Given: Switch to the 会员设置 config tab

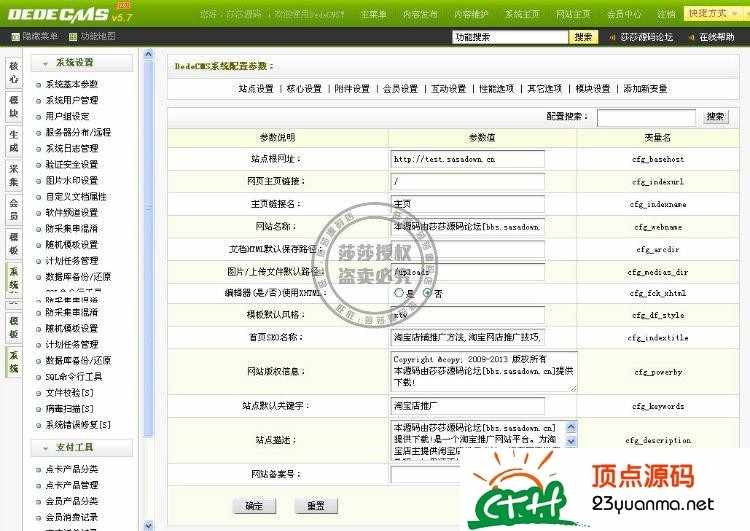Looking at the screenshot, I should pyautogui.click(x=400, y=89).
